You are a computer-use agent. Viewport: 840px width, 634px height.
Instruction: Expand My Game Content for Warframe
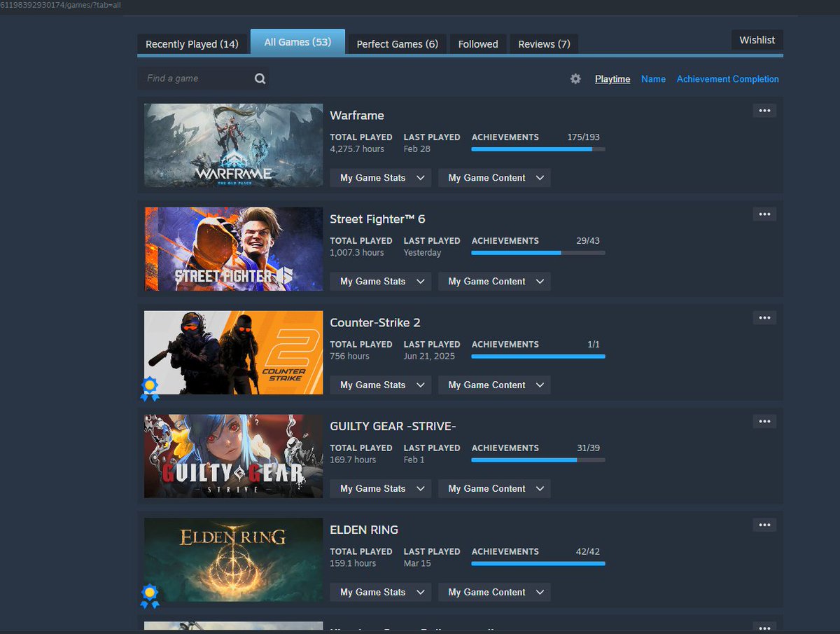point(495,178)
